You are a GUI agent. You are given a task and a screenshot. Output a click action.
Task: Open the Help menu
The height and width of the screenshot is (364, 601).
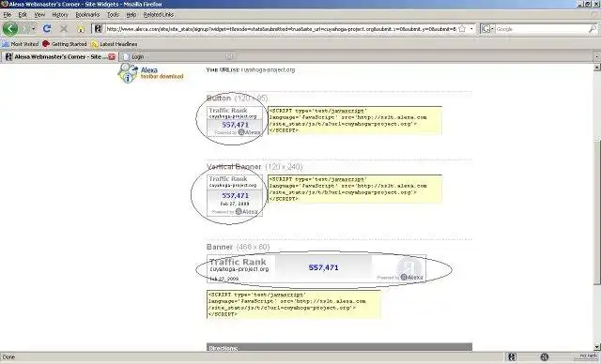[131, 15]
